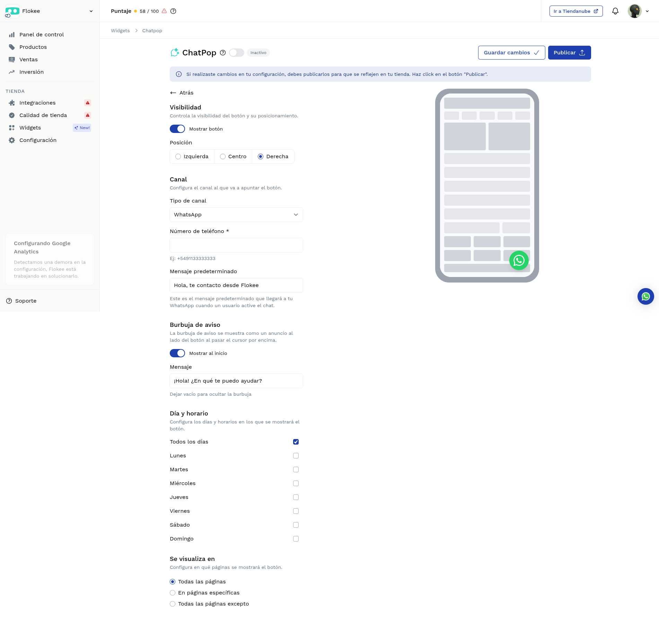
Task: Click the Publicar button
Action: tap(569, 53)
